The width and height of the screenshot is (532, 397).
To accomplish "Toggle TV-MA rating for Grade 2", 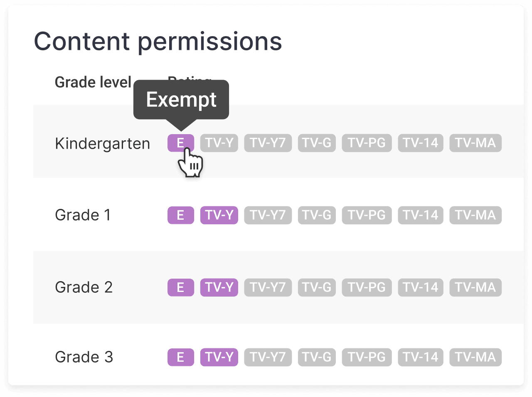I will pos(475,287).
